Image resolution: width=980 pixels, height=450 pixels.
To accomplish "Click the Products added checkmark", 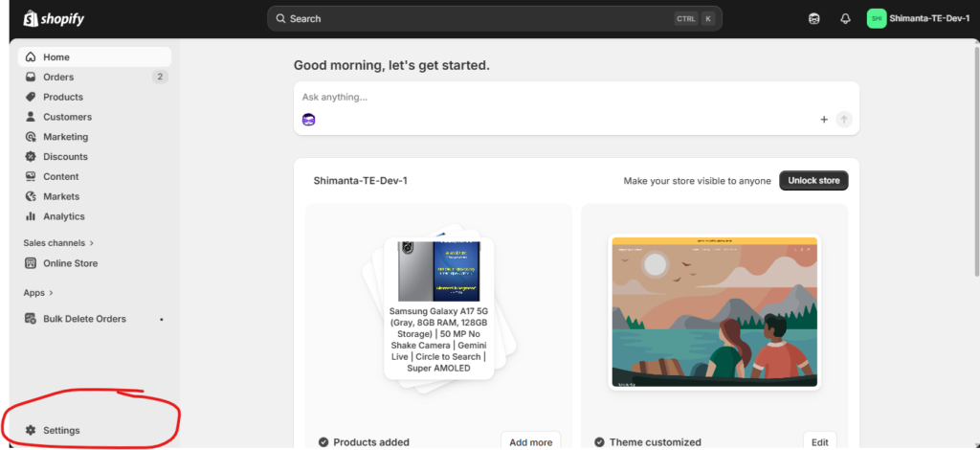I will pos(323,442).
